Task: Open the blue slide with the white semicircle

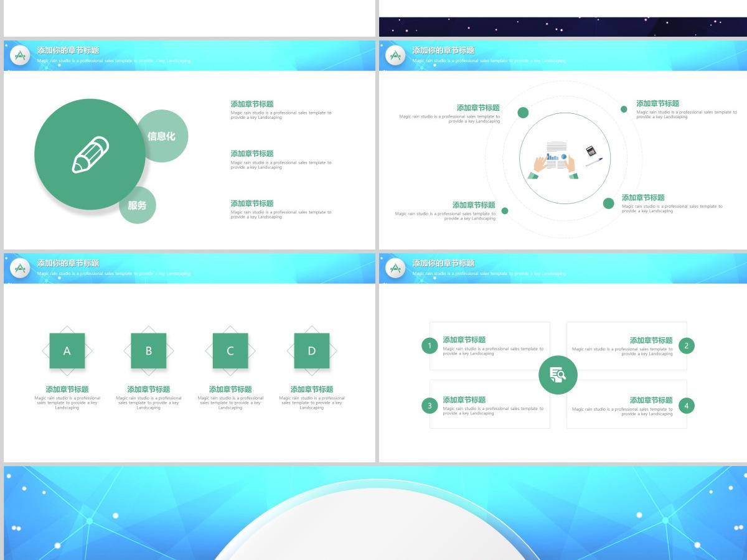Action: 375,513
